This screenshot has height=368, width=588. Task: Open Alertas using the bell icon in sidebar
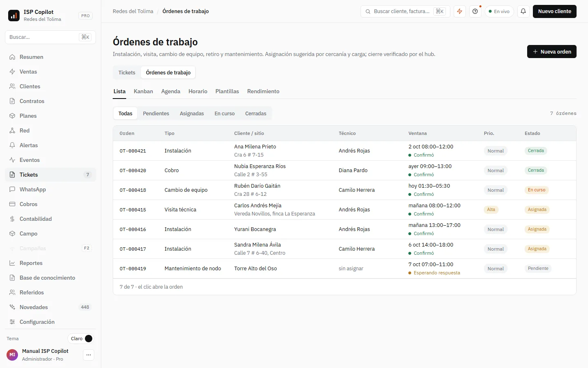(x=12, y=145)
